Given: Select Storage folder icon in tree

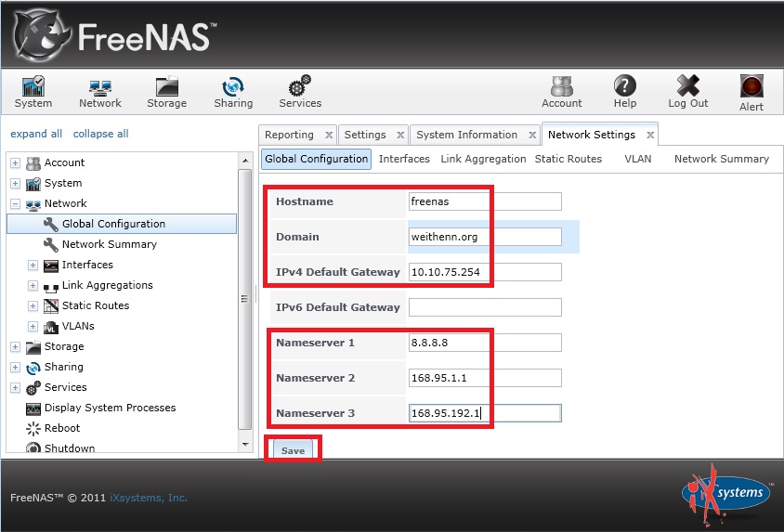Looking at the screenshot, I should [x=33, y=346].
